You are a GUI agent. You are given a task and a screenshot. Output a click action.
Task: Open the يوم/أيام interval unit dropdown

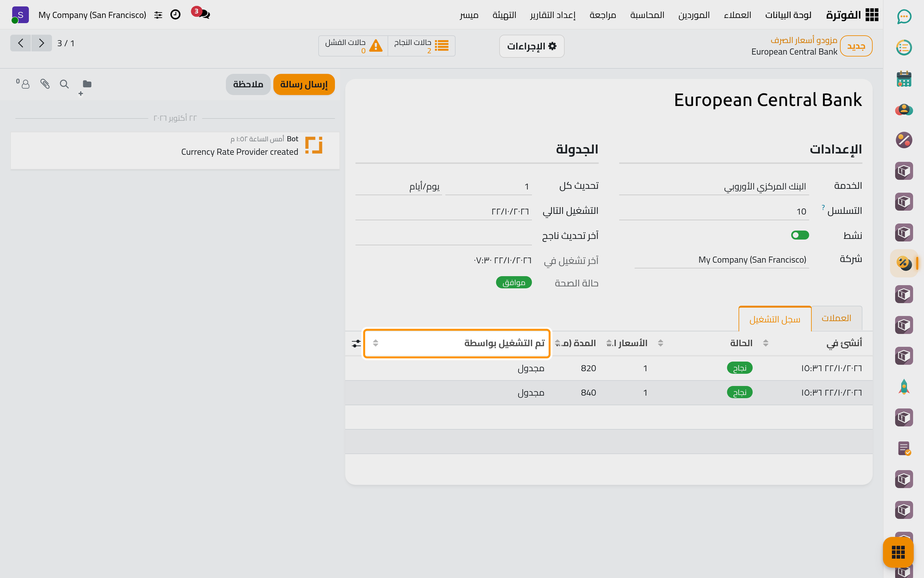pyautogui.click(x=398, y=186)
